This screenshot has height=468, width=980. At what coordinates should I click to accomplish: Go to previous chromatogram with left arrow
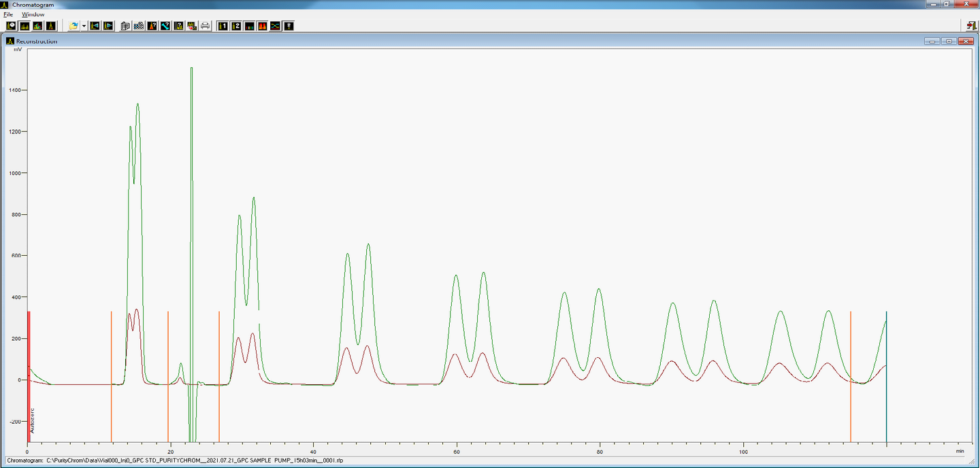point(95,26)
